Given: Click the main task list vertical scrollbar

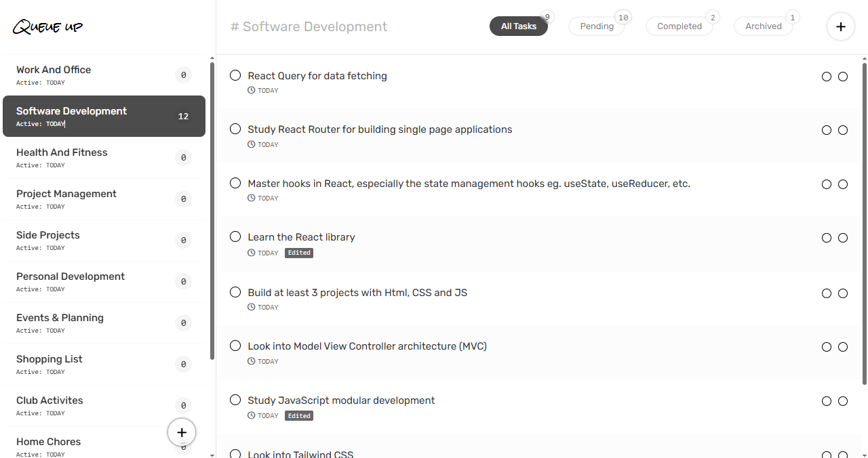Looking at the screenshot, I should coord(864,224).
